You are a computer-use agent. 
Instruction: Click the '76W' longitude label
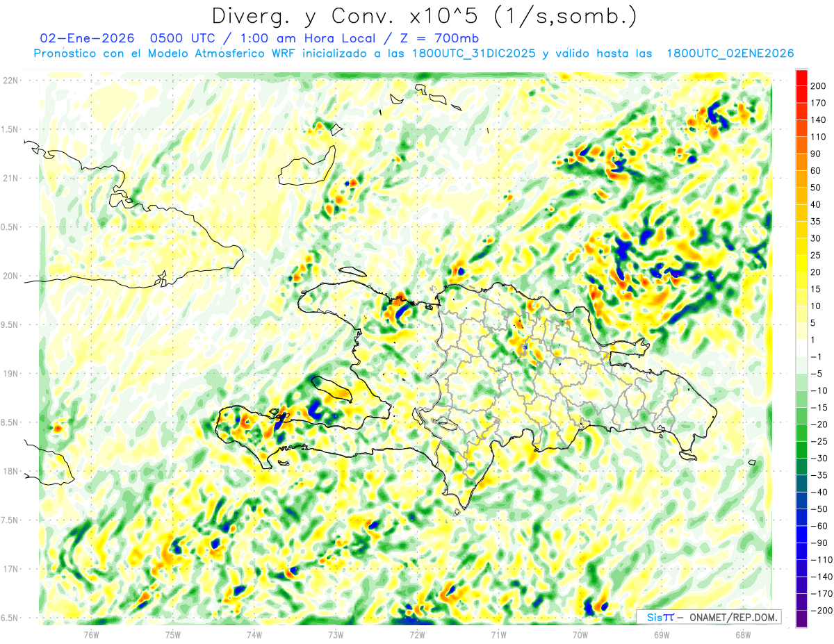(x=91, y=634)
